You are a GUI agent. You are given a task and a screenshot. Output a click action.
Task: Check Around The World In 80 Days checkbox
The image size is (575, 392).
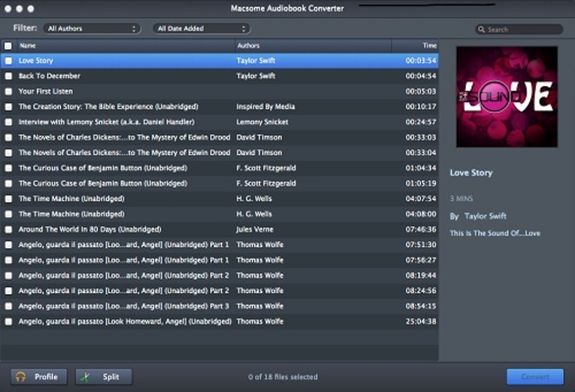[8, 230]
